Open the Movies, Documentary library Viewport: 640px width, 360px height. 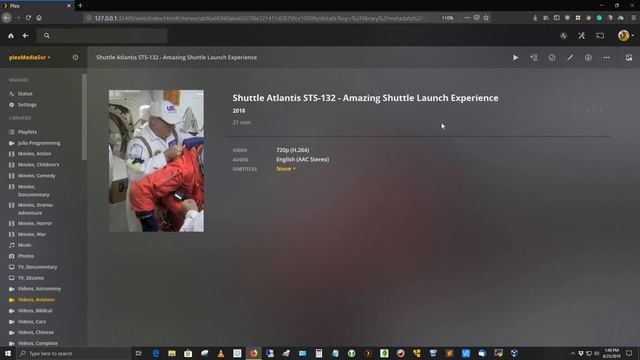[33, 191]
